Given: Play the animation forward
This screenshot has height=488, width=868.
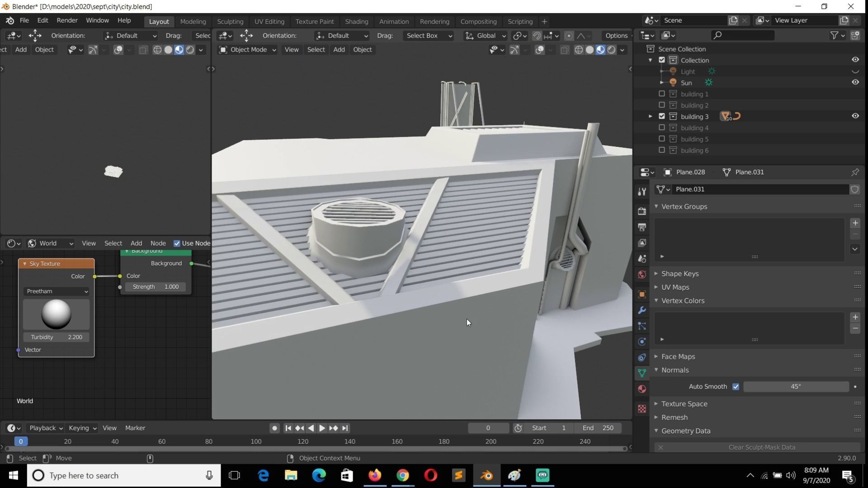Looking at the screenshot, I should pos(322,428).
